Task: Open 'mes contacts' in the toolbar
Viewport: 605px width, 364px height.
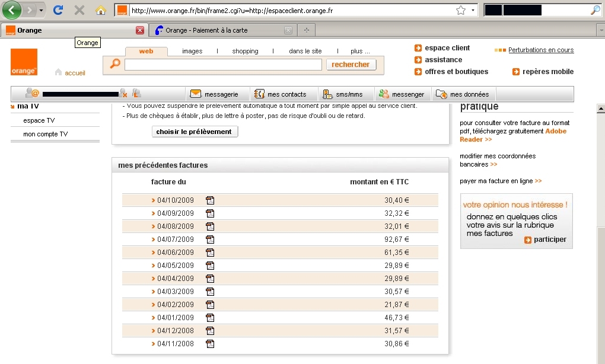Action: pos(281,94)
